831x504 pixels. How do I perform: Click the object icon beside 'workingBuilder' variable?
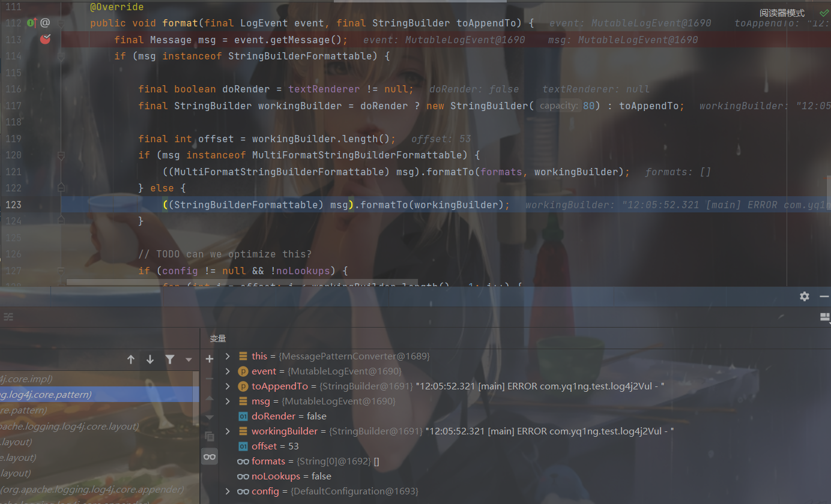click(x=243, y=431)
